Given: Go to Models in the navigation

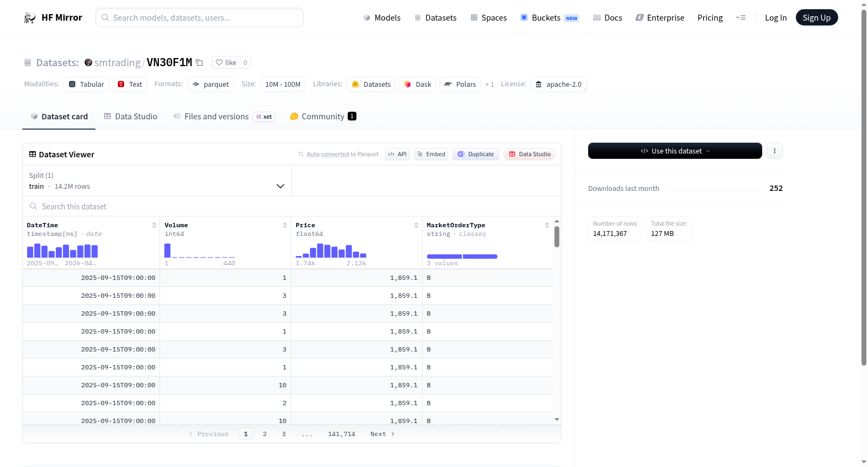Looking at the screenshot, I should [382, 17].
